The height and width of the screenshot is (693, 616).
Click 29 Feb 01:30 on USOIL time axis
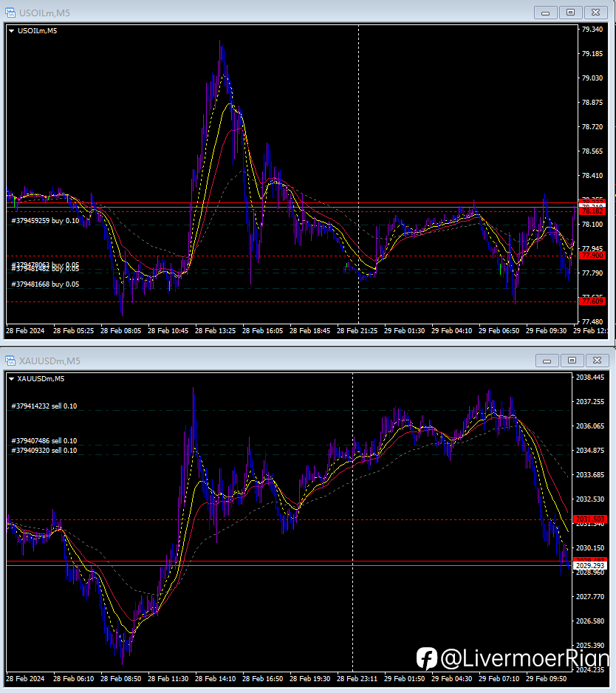point(404,330)
